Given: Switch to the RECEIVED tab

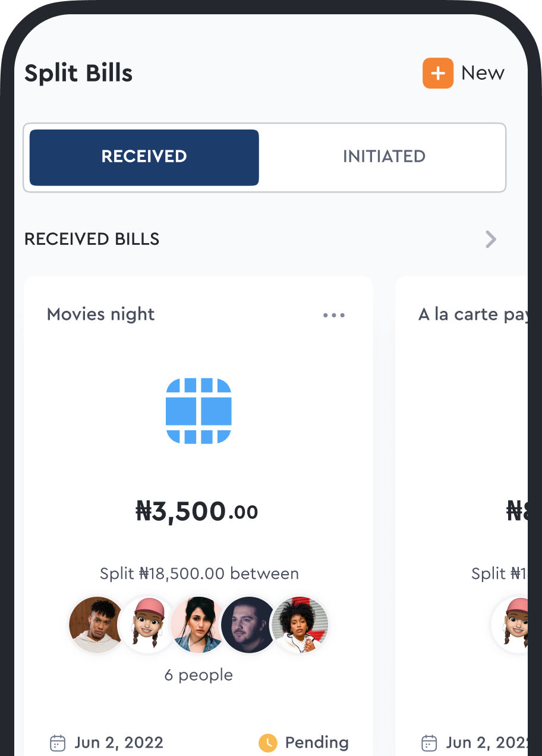Looking at the screenshot, I should coord(144,157).
